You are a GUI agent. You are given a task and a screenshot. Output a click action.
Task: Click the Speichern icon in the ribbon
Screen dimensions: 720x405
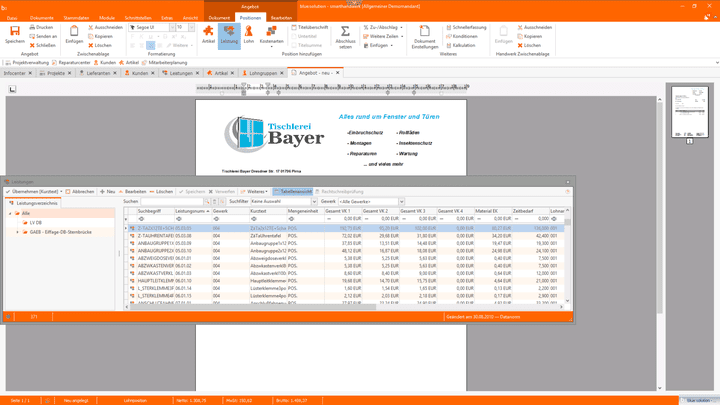pyautogui.click(x=15, y=34)
